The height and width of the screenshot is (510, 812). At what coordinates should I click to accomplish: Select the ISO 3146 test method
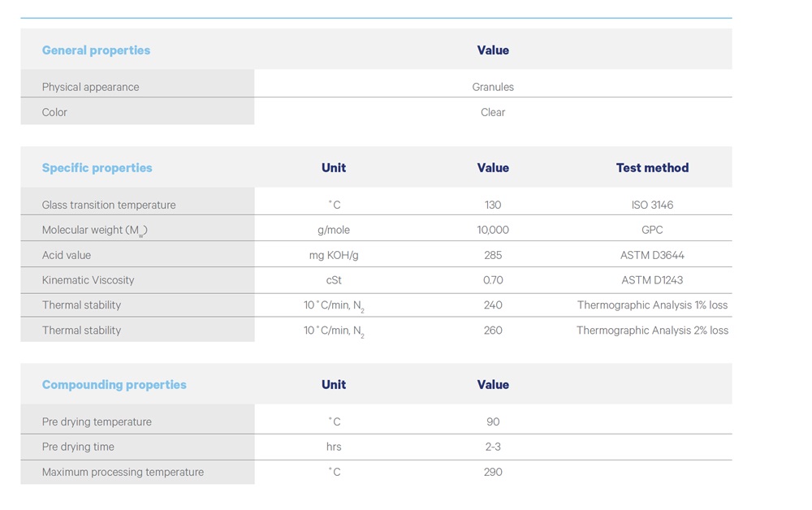click(x=652, y=205)
